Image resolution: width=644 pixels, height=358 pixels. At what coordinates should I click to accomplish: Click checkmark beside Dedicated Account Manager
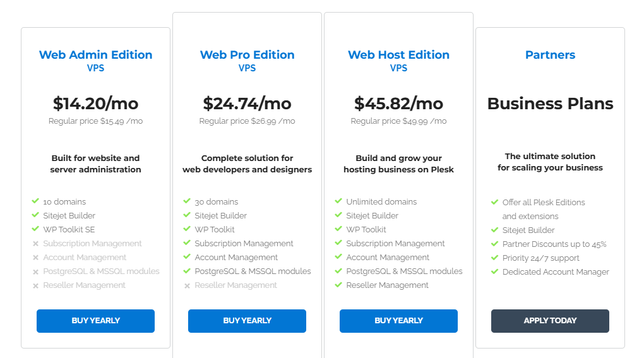[x=495, y=271]
